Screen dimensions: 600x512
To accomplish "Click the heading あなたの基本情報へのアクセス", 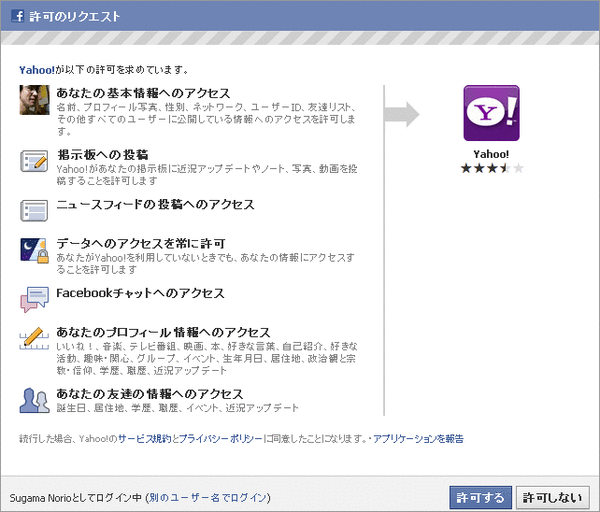I will tap(143, 93).
